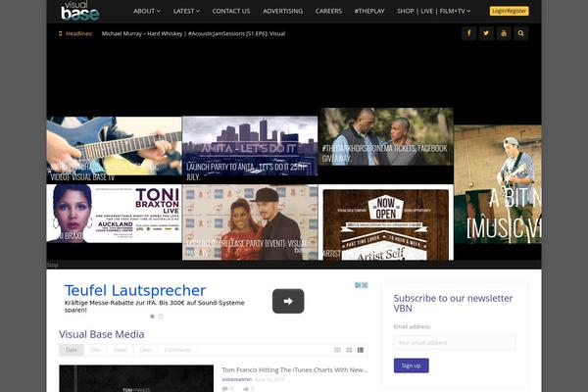Click the newsletter Sign up button

[411, 366]
